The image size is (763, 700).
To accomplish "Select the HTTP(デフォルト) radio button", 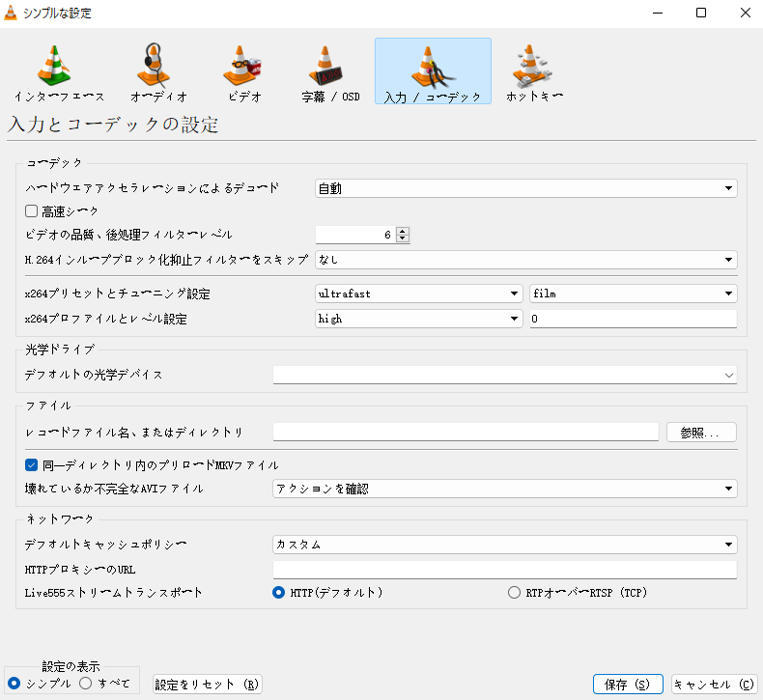I will (279, 593).
